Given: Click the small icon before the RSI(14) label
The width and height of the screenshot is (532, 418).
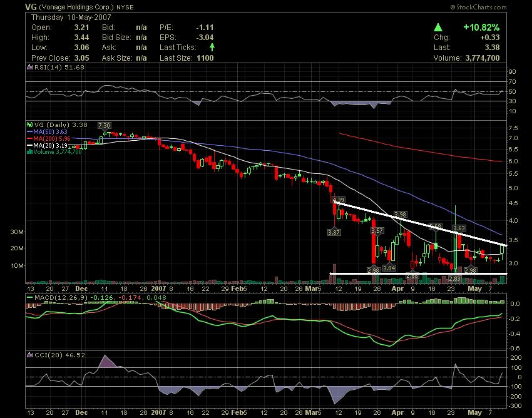Looking at the screenshot, I should click(x=30, y=67).
